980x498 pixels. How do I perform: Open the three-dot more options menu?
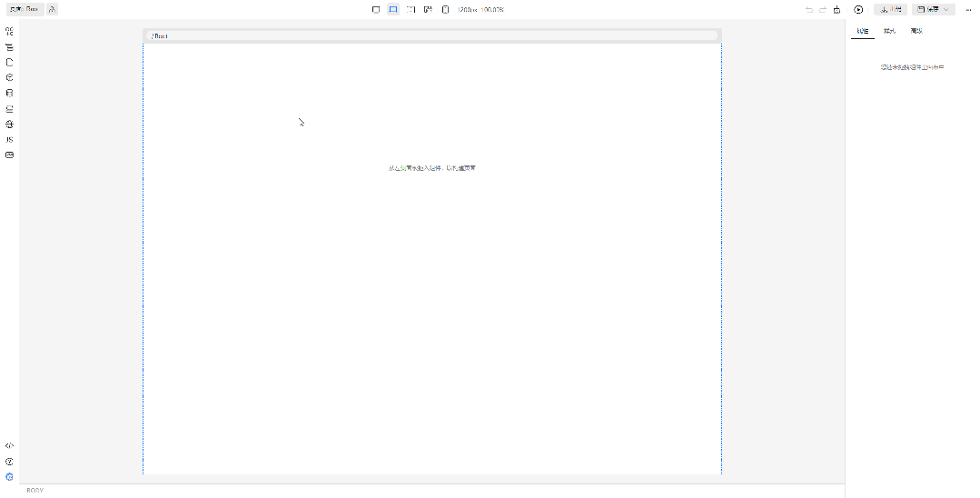(968, 9)
